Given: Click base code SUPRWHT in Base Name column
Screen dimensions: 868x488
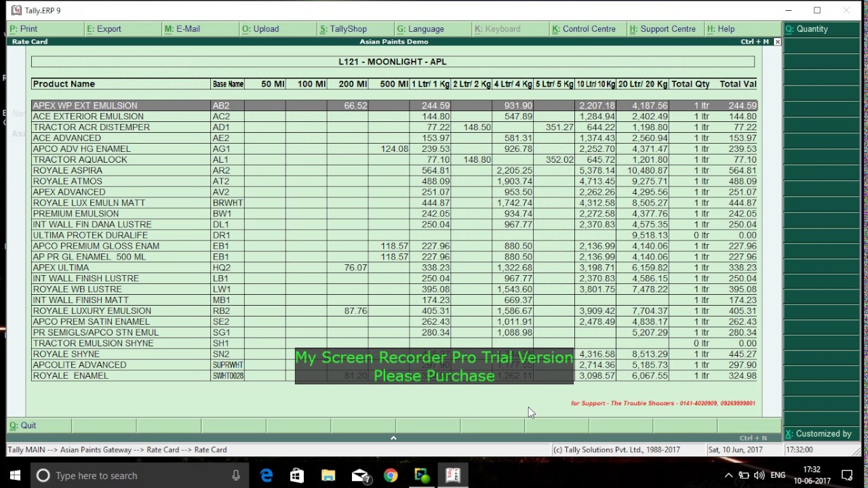Looking at the screenshot, I should coord(228,365).
